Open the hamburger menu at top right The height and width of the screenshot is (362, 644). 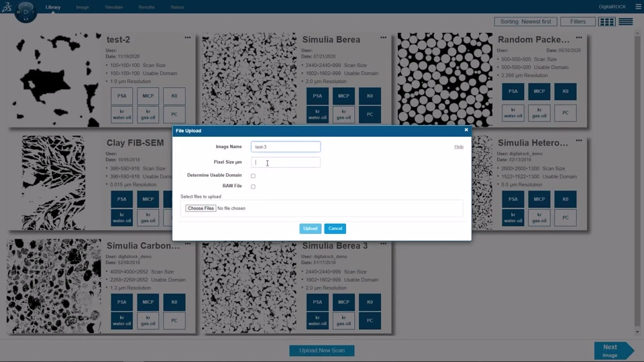(638, 7)
